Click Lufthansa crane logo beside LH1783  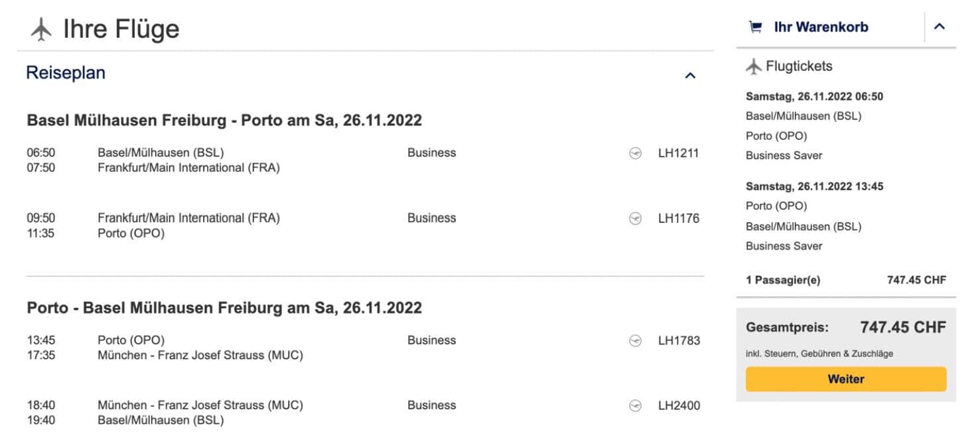[x=635, y=340]
